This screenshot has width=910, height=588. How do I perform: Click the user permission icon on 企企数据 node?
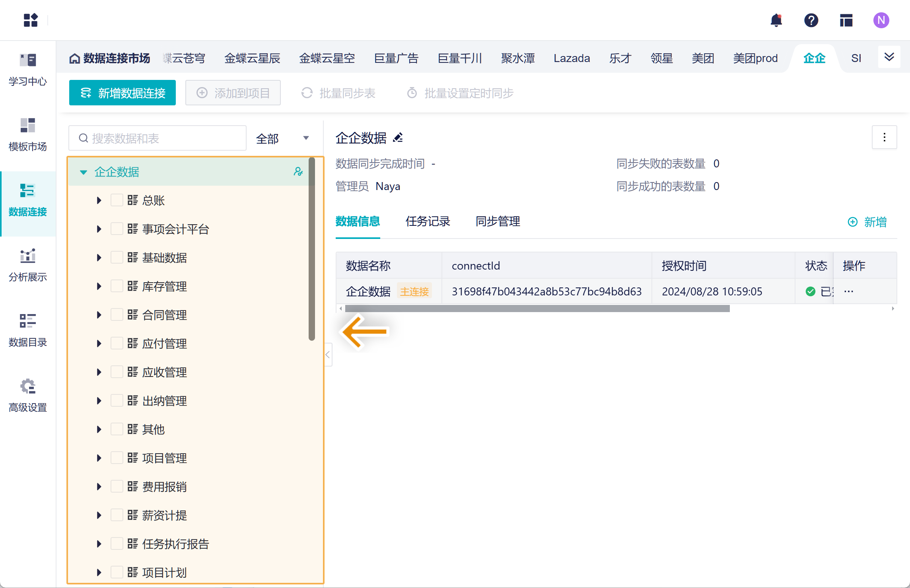[x=298, y=172]
